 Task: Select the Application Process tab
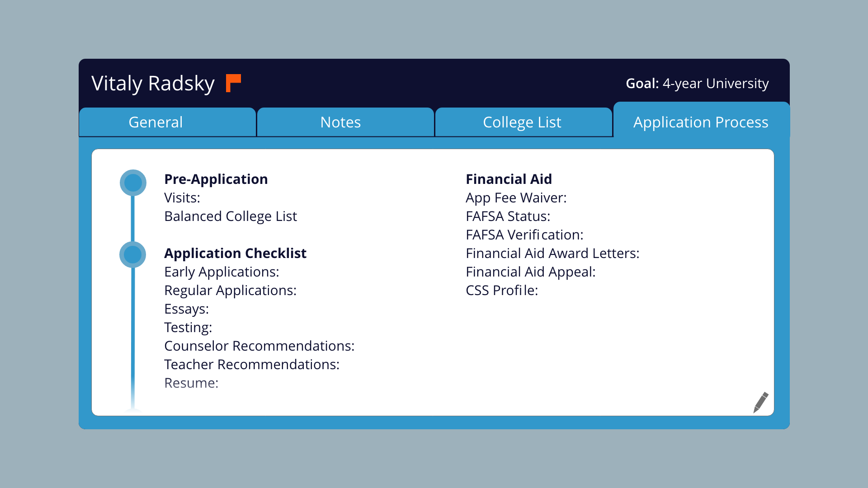pyautogui.click(x=701, y=122)
